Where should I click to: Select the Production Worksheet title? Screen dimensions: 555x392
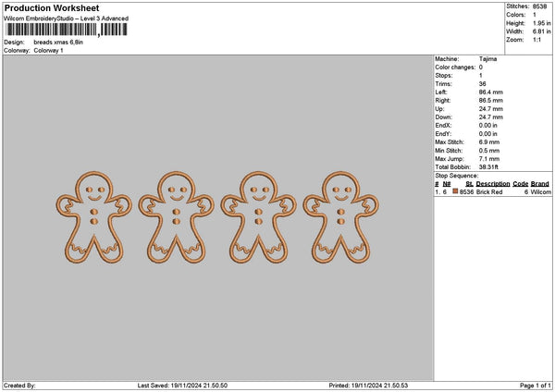[x=52, y=7]
